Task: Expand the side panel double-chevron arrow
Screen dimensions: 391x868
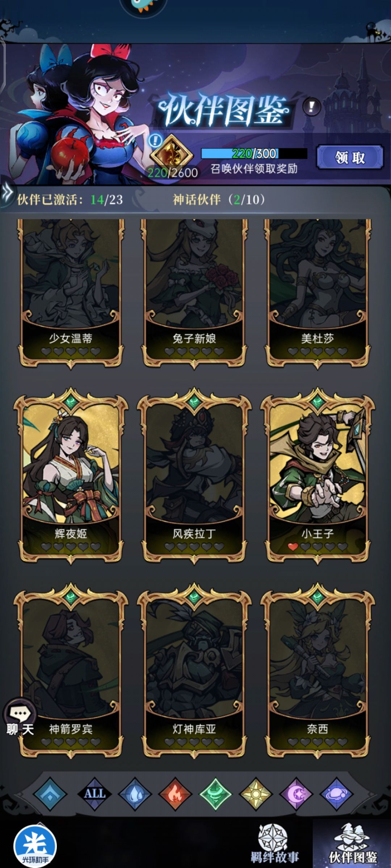Action: point(7,193)
